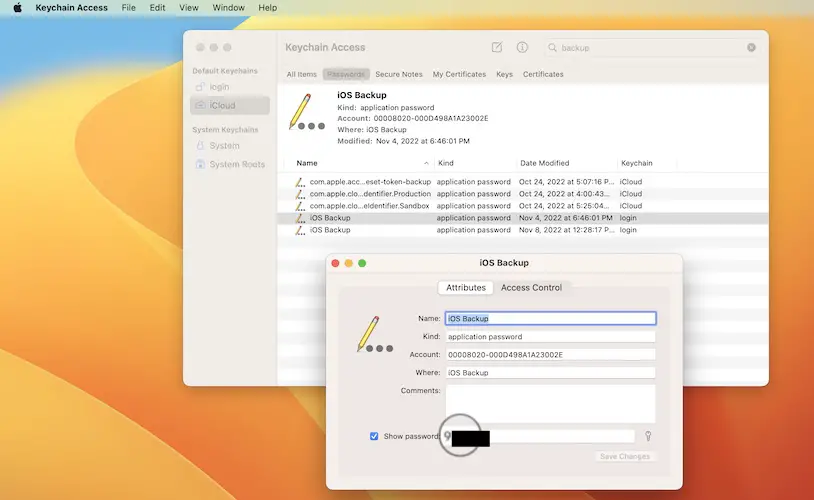Screen dimensions: 814x500
Task: Select com.apple.acc...eset-token-backup row
Action: [523, 182]
